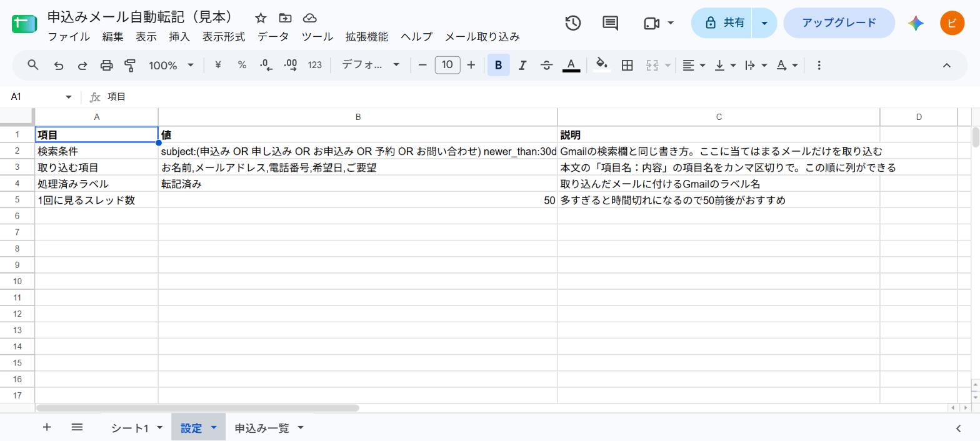Collapse side panel arrow at bottom right
Image resolution: width=980 pixels, height=441 pixels.
958,428
